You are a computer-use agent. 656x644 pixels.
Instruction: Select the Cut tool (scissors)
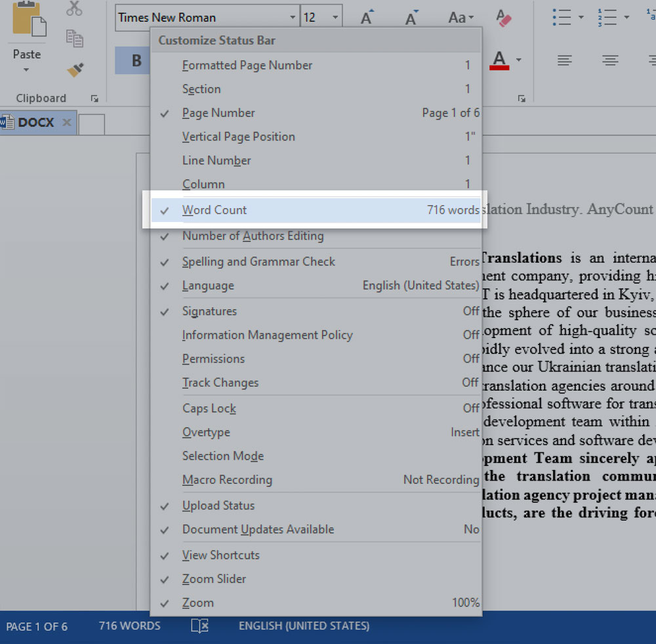[x=73, y=8]
